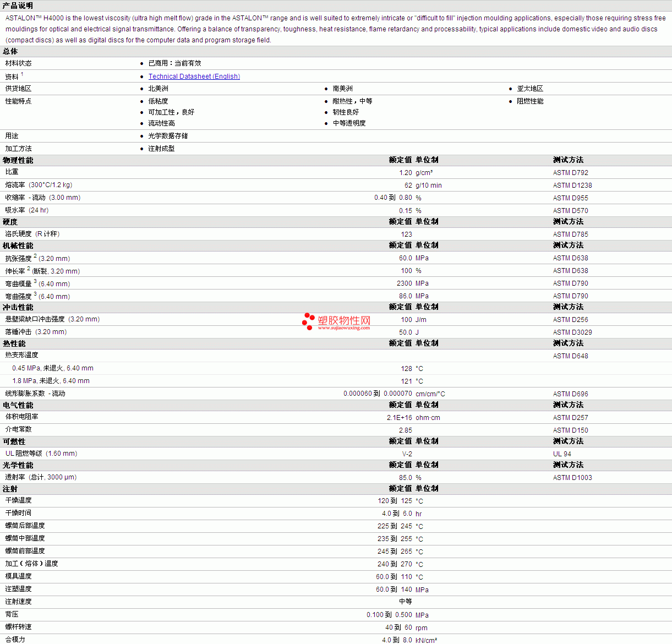
Task: Click the 干燥温度 row label
Action: point(18,500)
